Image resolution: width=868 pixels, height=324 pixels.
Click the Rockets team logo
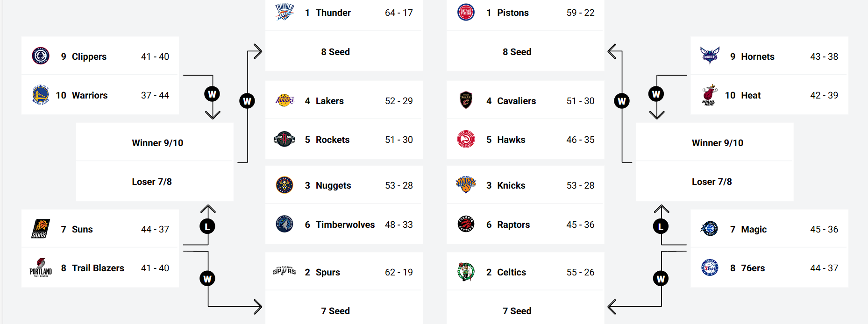pos(285,139)
